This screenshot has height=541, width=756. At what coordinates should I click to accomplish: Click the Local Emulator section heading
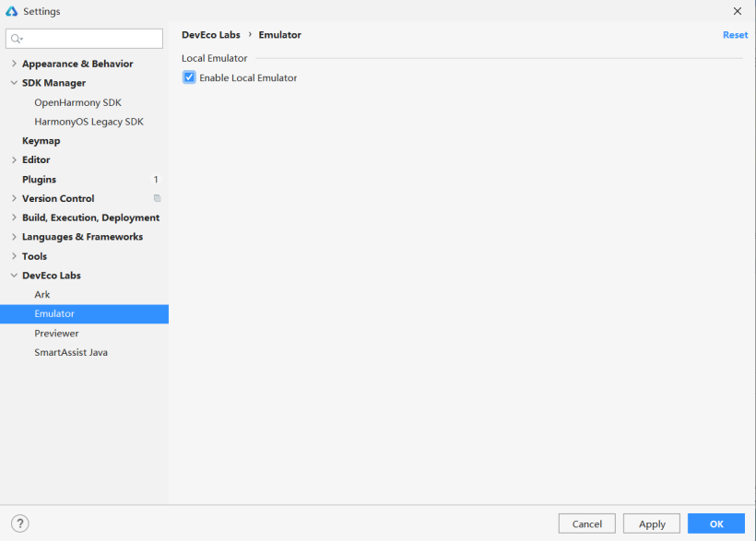click(x=214, y=58)
